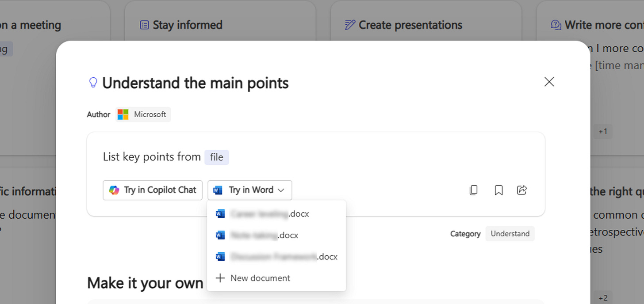Click the Bookmark icon to save this prompt
This screenshot has height=304, width=644.
tap(498, 190)
